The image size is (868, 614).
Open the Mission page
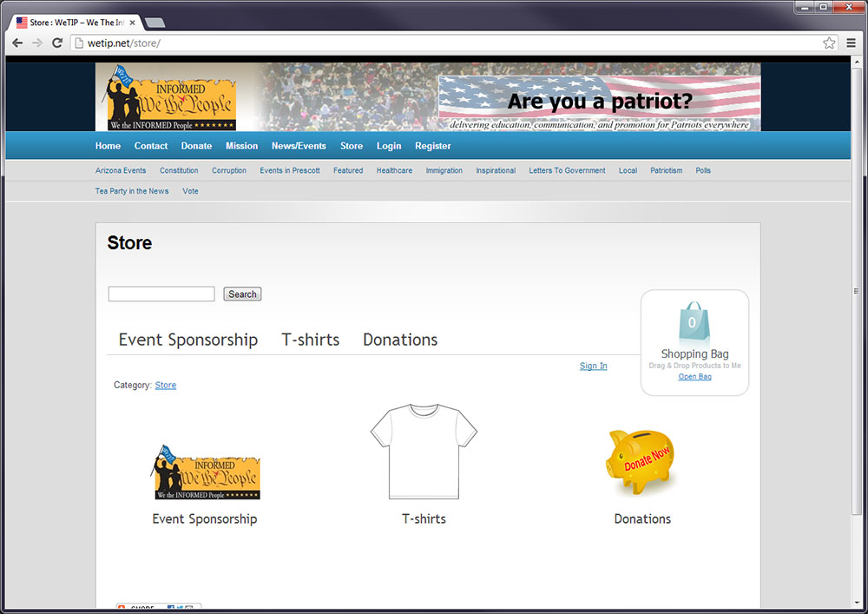[242, 146]
